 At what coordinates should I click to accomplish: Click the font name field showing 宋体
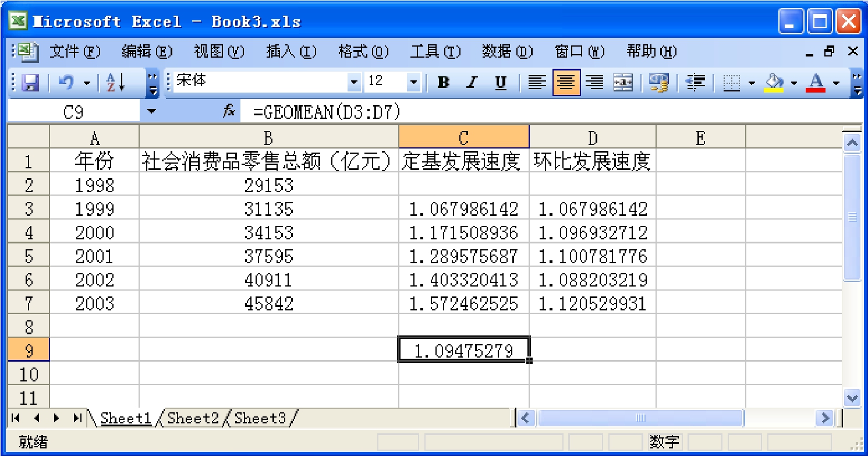click(x=260, y=83)
